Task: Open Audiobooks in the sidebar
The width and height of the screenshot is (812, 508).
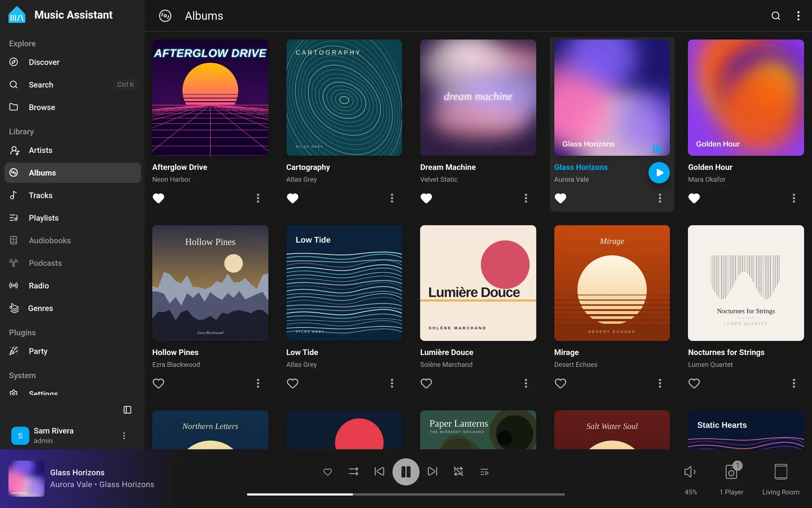Action: click(x=72, y=241)
